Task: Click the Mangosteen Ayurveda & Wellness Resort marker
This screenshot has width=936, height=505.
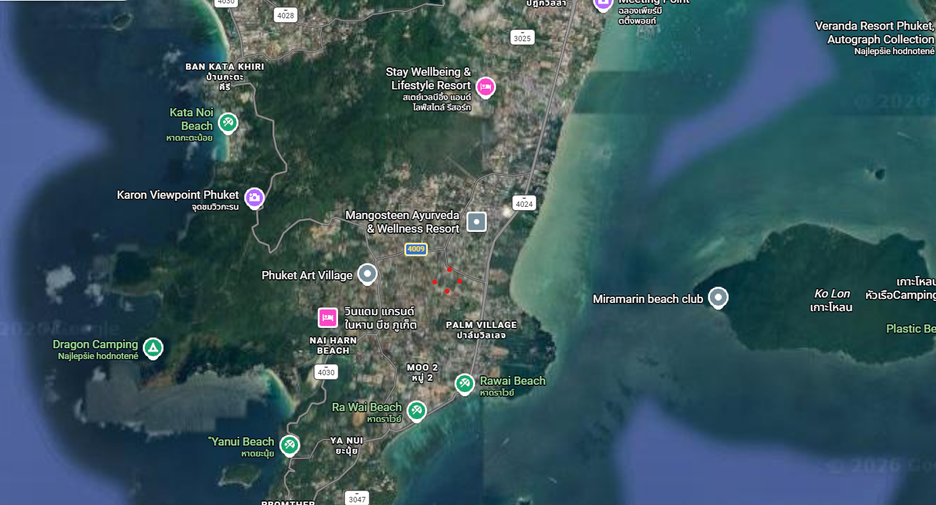Action: (x=476, y=221)
